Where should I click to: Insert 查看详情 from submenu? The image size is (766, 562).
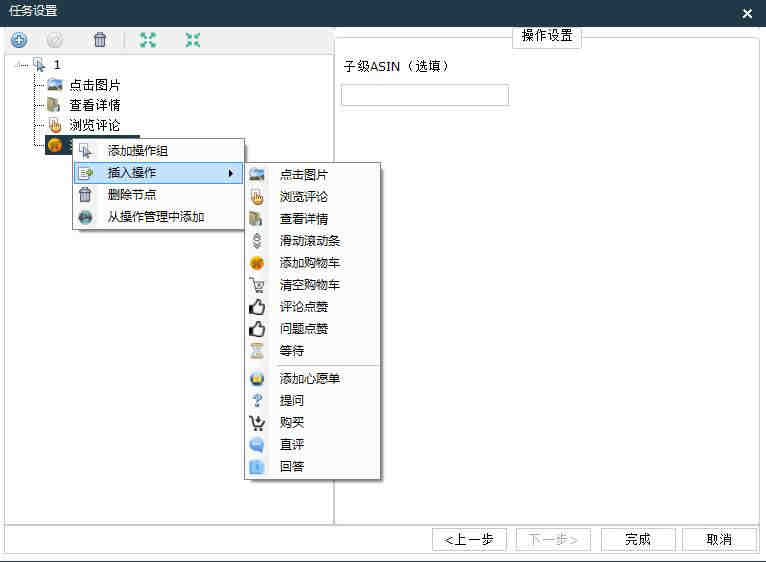click(x=313, y=219)
